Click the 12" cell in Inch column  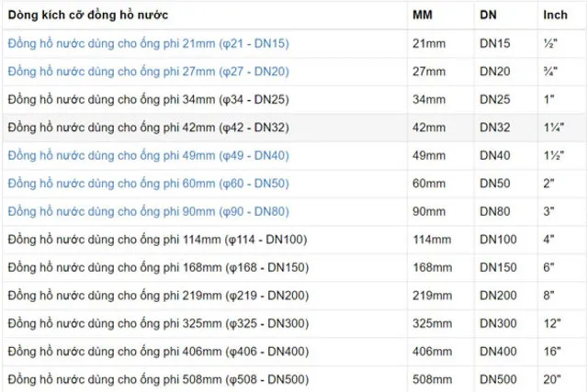click(552, 324)
